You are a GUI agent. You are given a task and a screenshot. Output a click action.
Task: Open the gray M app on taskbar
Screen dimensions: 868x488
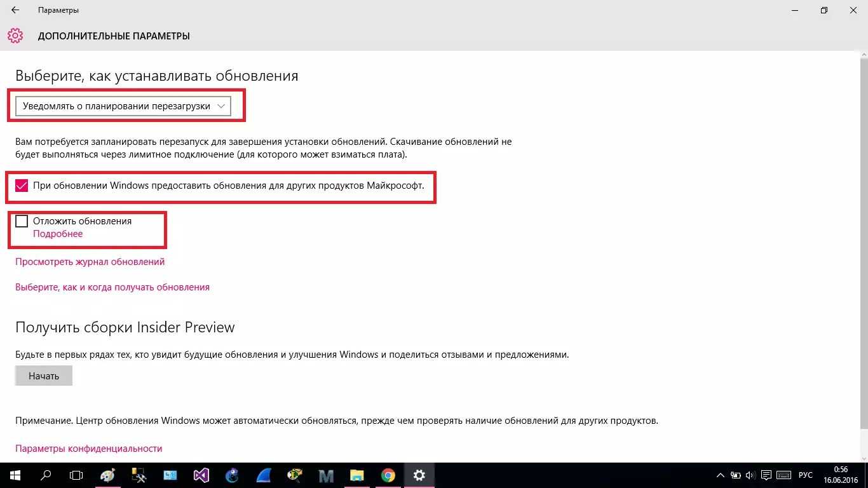(x=326, y=475)
